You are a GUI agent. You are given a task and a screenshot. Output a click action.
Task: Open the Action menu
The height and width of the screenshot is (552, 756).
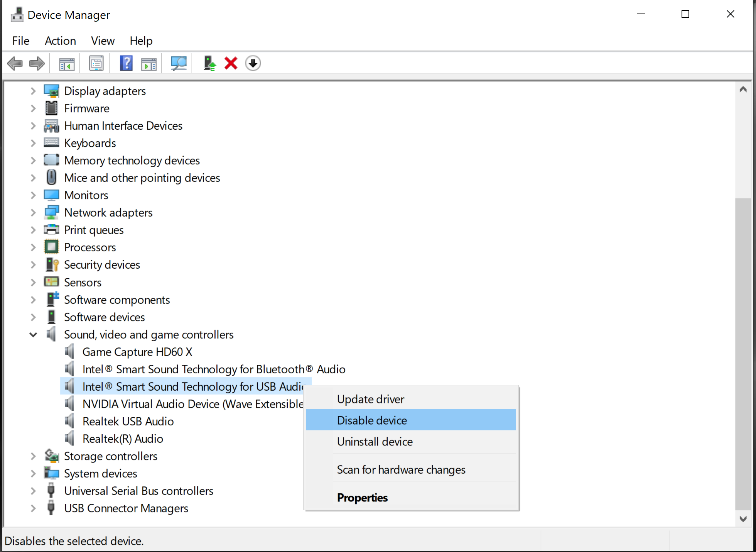pos(60,41)
